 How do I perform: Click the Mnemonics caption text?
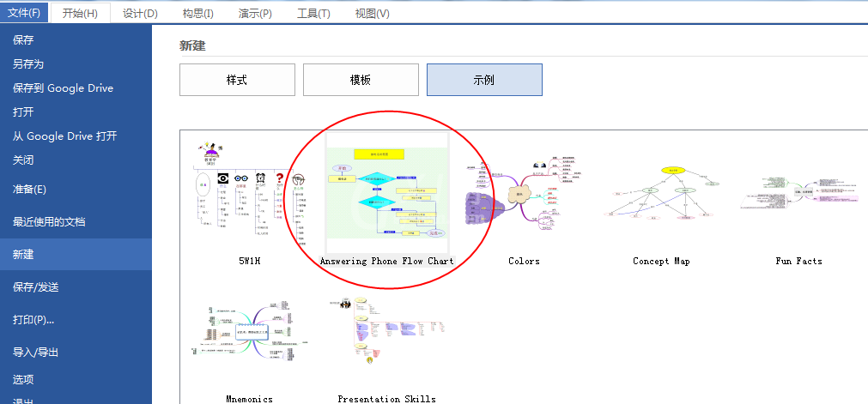pos(250,399)
